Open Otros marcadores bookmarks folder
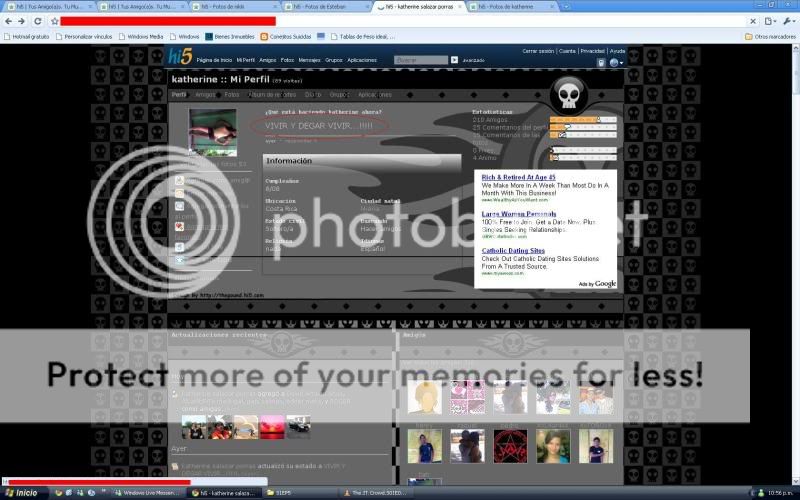 click(x=770, y=36)
